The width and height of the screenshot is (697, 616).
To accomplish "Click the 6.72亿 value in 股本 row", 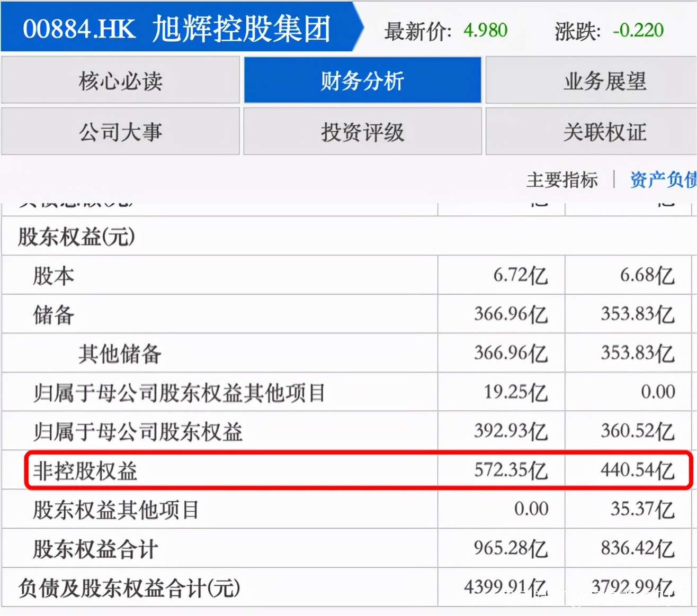I will pyautogui.click(x=520, y=276).
